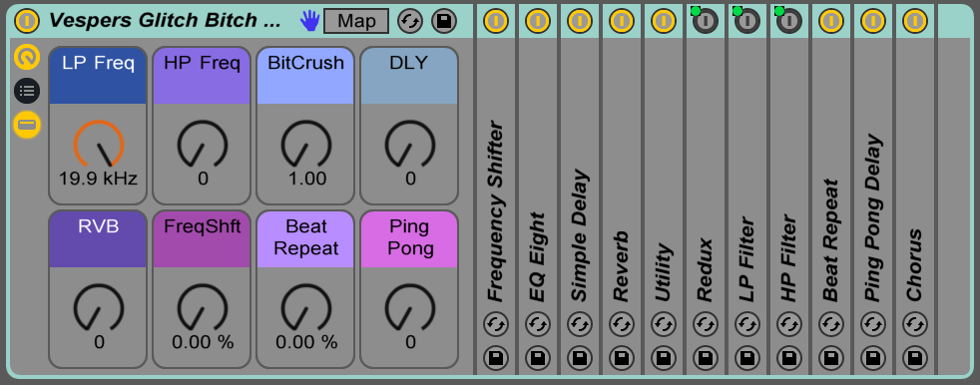Click the save preset icon on rack header
Screen dimensions: 980x385
(x=444, y=21)
